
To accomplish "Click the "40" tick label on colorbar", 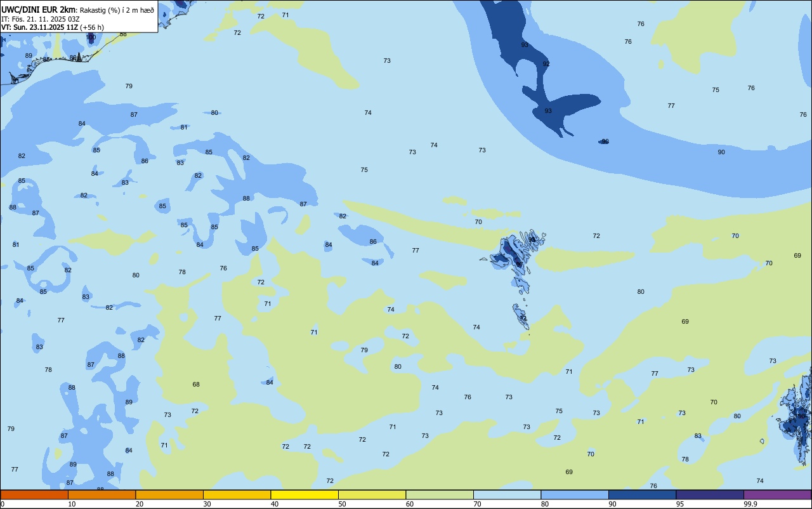I will 274,504.
